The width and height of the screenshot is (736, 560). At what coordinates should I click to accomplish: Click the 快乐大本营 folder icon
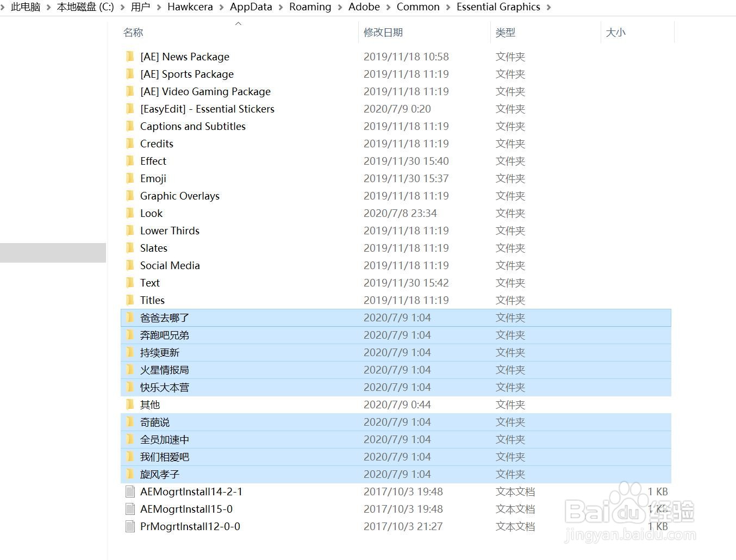130,387
